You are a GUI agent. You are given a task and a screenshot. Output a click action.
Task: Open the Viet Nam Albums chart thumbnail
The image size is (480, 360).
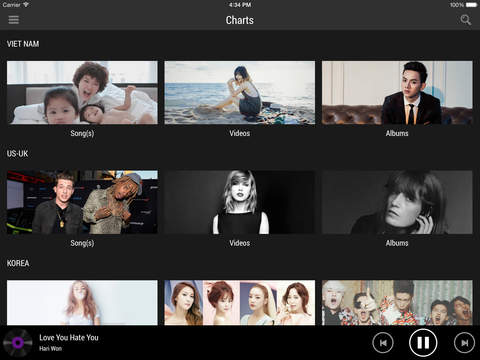(x=397, y=92)
